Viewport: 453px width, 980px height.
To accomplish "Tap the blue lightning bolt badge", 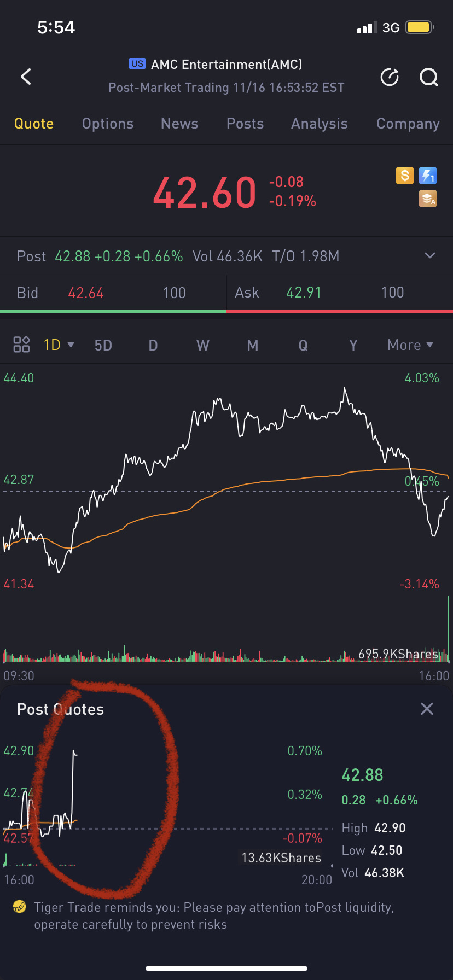I will tap(428, 176).
